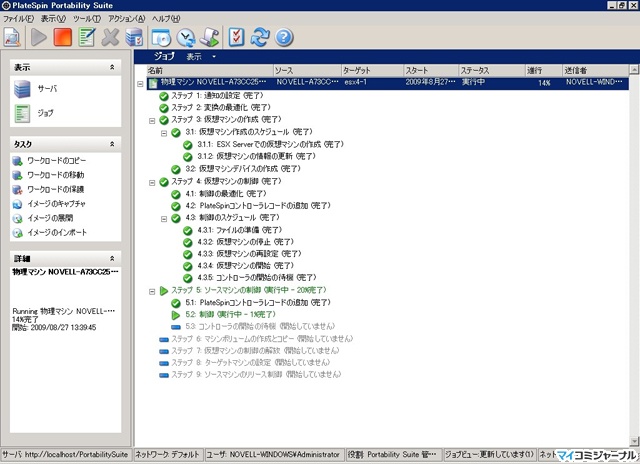Viewport: 640px width, 464px height.
Task: Click the ステータス column header
Action: [491, 70]
